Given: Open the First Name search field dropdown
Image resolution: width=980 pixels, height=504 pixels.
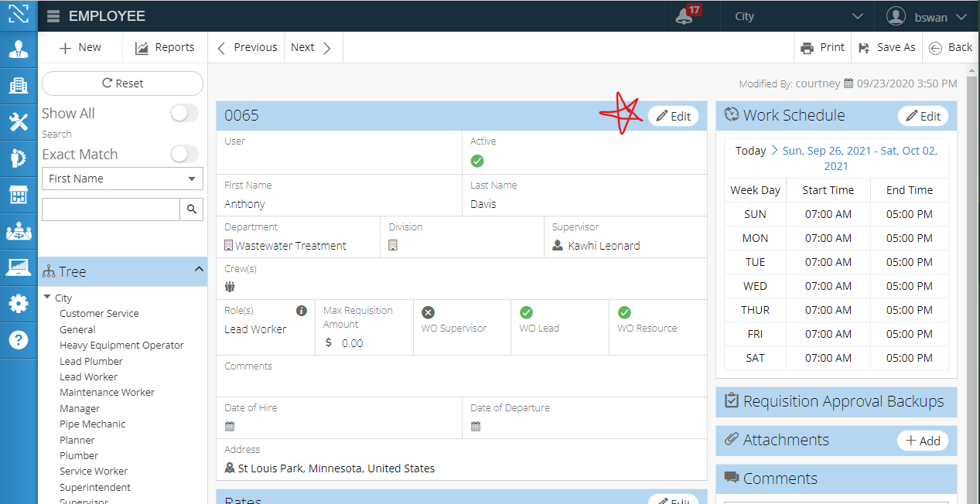Looking at the screenshot, I should click(x=122, y=179).
